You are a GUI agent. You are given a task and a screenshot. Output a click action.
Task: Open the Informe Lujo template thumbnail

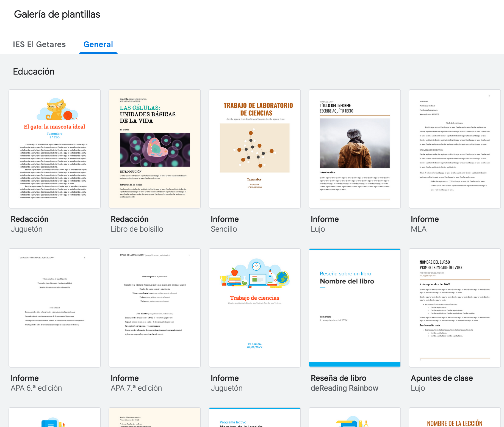tap(355, 149)
